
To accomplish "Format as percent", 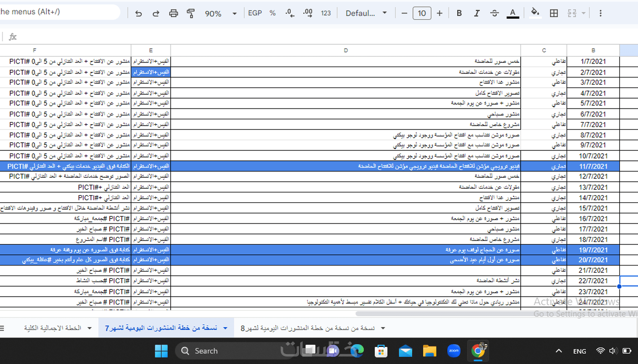I will (x=272, y=14).
